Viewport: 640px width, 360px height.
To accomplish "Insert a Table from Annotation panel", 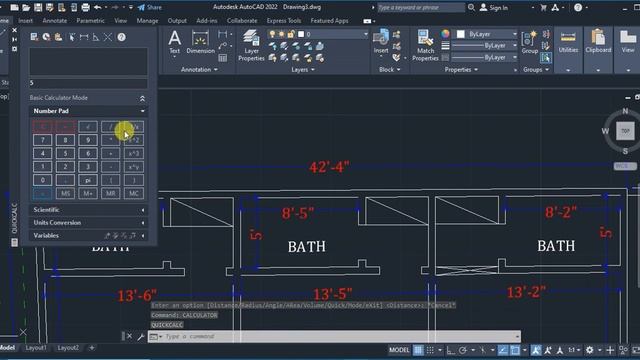I will [x=222, y=58].
